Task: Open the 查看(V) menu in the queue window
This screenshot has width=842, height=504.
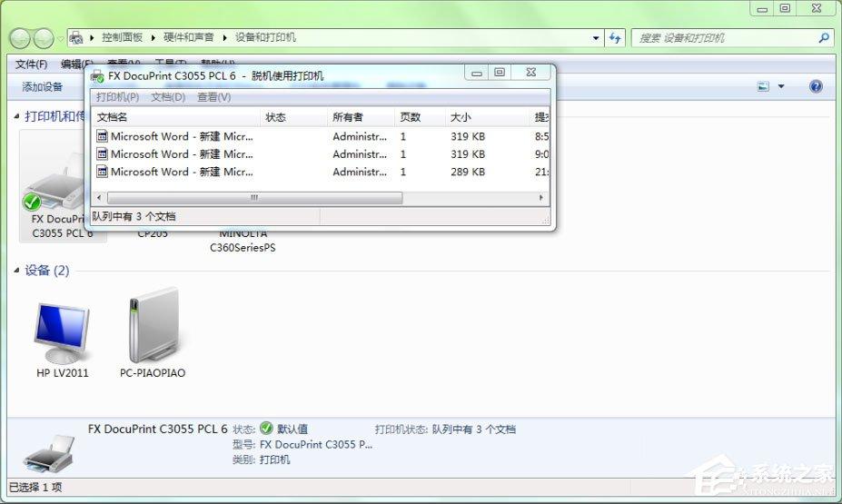Action: pos(213,97)
